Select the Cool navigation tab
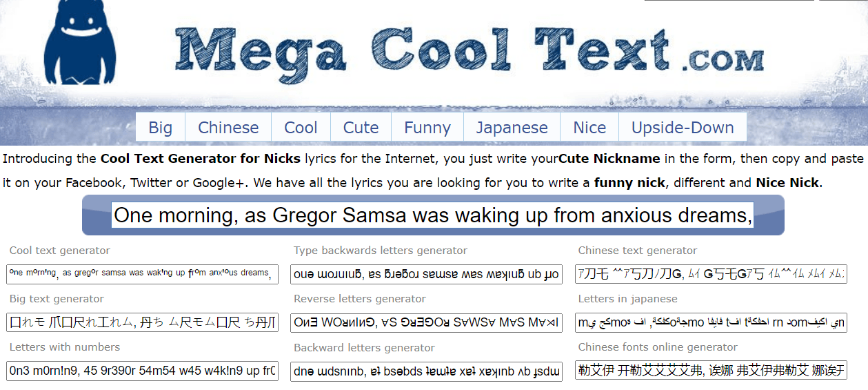Image resolution: width=868 pixels, height=390 pixels. pyautogui.click(x=301, y=128)
